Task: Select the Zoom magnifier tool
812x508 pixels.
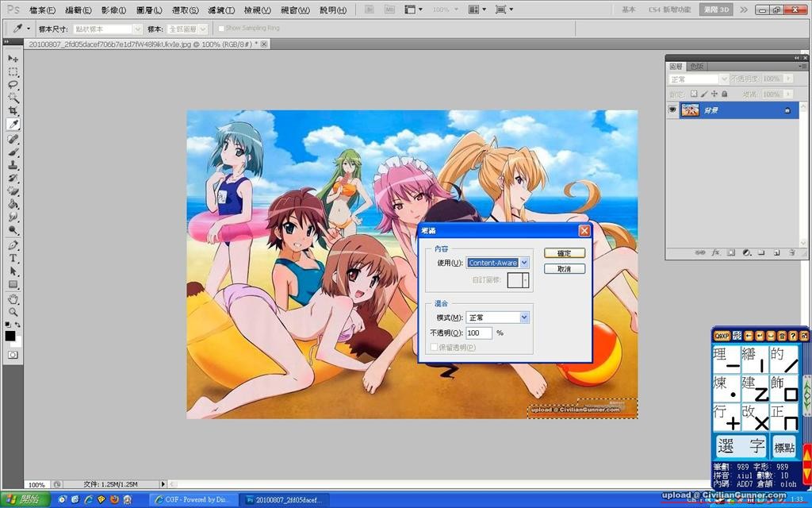Action: (x=13, y=312)
